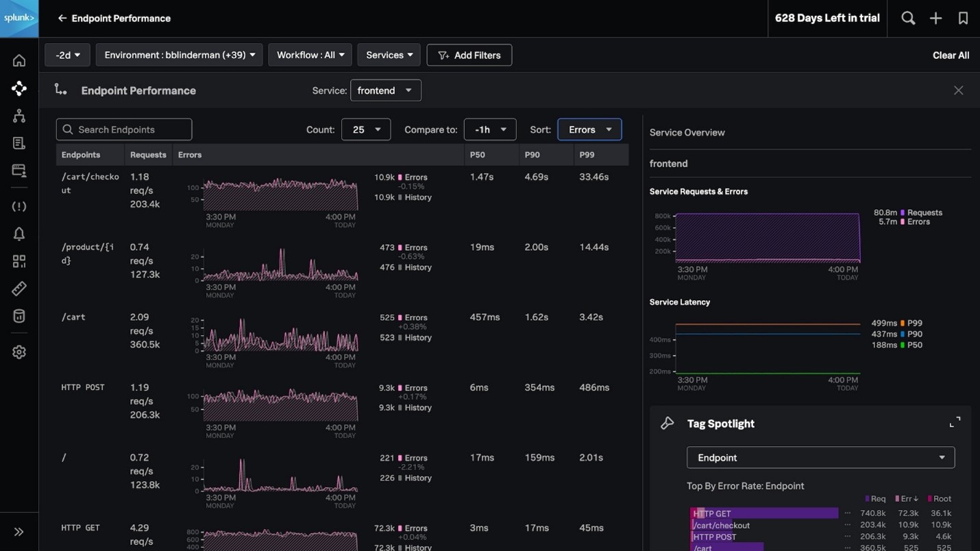The width and height of the screenshot is (980, 551).
Task: Sort by the P99 column header
Action: (x=587, y=155)
